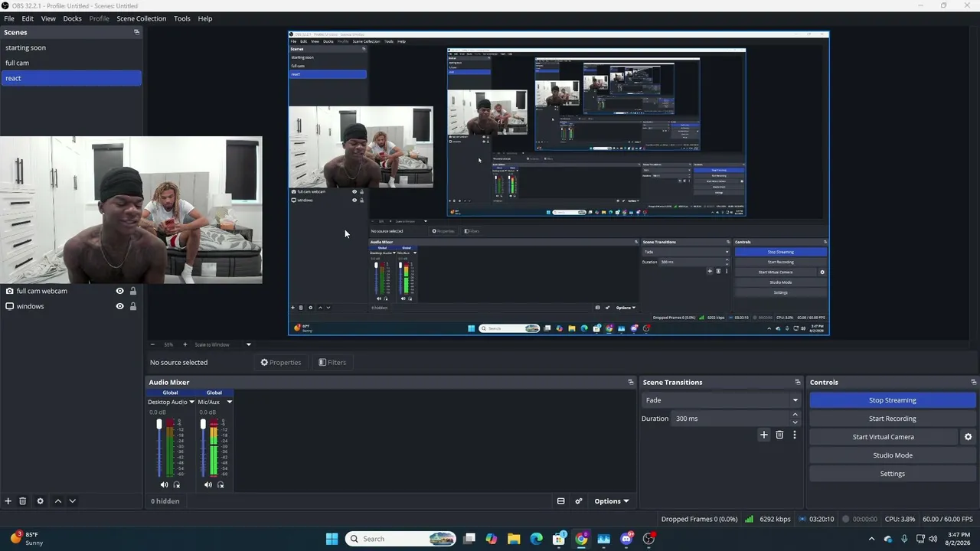The image size is (980, 551).
Task: Zoom out the preview with the minus icon
Action: click(152, 344)
